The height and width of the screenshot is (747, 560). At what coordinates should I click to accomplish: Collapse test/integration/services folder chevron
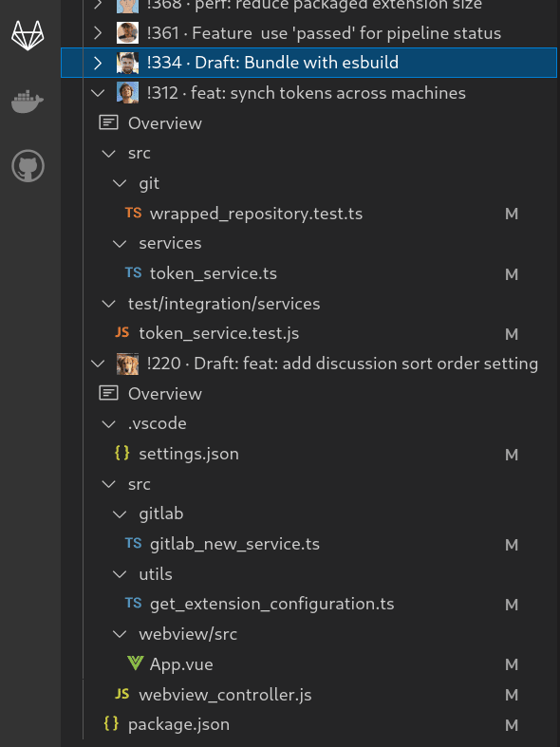pyautogui.click(x=109, y=304)
